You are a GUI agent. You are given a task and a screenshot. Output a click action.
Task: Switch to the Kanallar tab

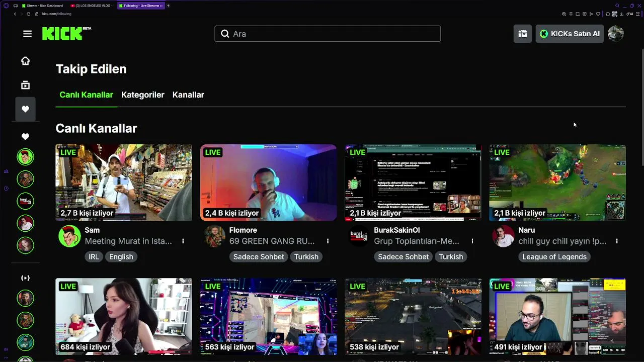coord(188,95)
